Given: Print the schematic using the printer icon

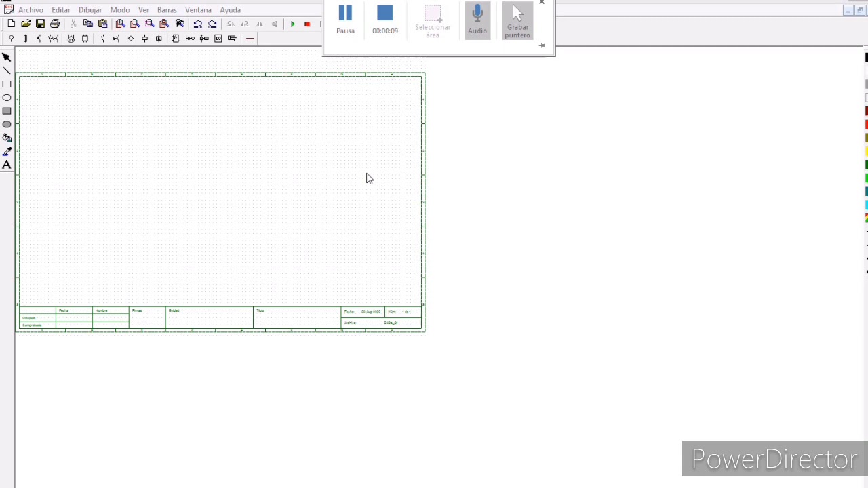Looking at the screenshot, I should [x=55, y=24].
